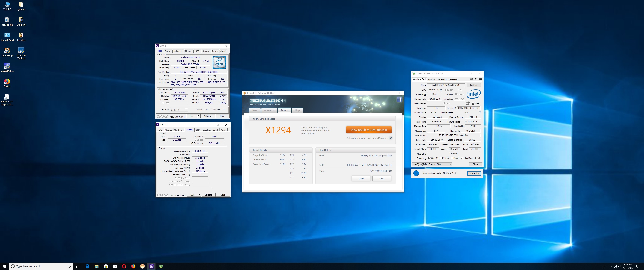Click the GPU-Z screenshot camera icon
Image resolution: width=644 pixels, height=270 pixels.
coord(471,79)
